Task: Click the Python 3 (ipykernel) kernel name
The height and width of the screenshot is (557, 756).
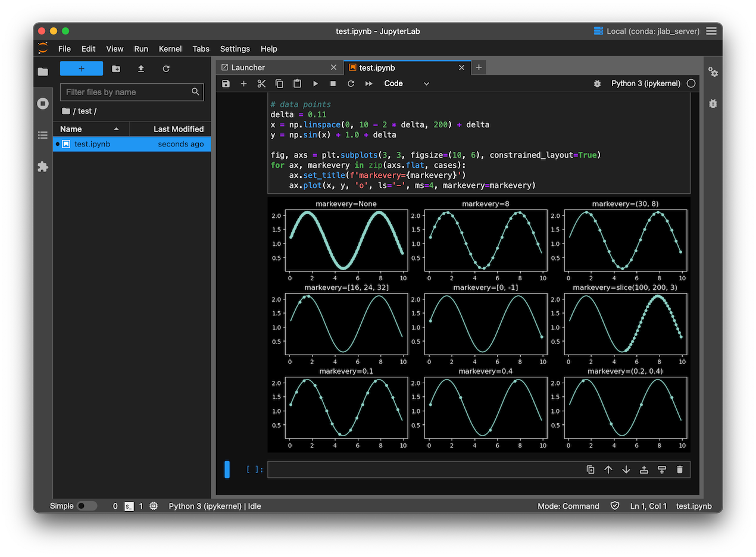Action: click(x=645, y=84)
